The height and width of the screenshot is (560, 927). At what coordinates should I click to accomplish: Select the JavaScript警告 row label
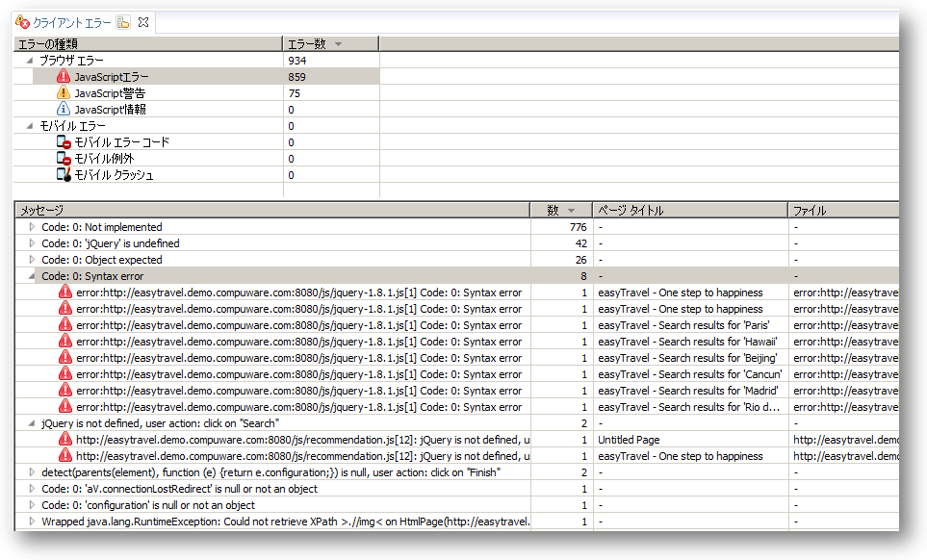[110, 93]
